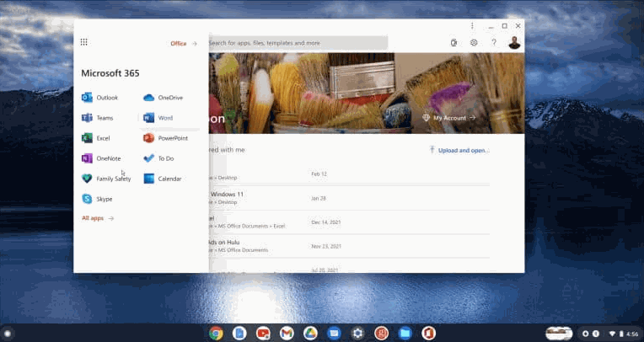Open the status tray clock
This screenshot has width=644, height=342.
coord(634,334)
